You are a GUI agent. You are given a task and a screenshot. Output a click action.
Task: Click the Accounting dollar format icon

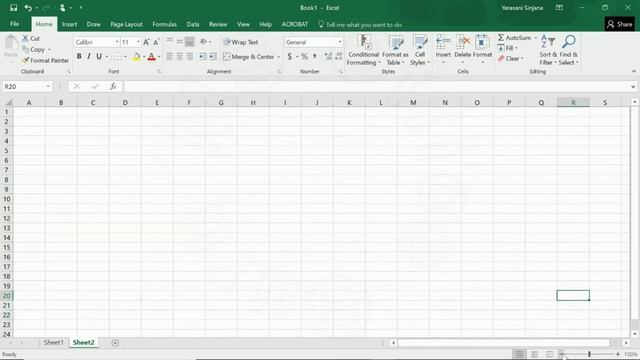pos(290,57)
